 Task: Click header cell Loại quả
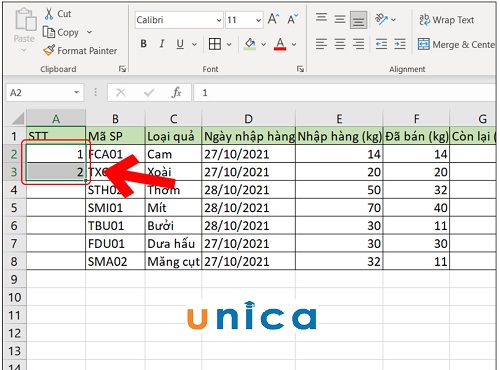[x=173, y=136]
